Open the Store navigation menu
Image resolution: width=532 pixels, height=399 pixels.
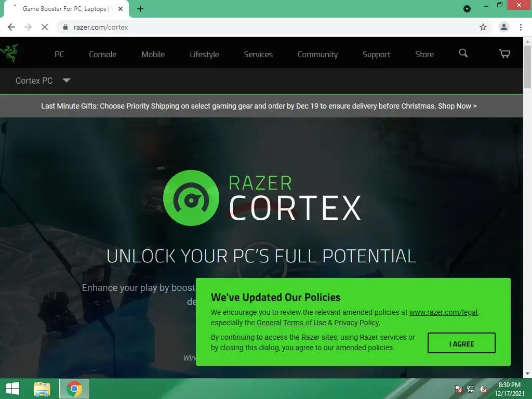(x=424, y=54)
